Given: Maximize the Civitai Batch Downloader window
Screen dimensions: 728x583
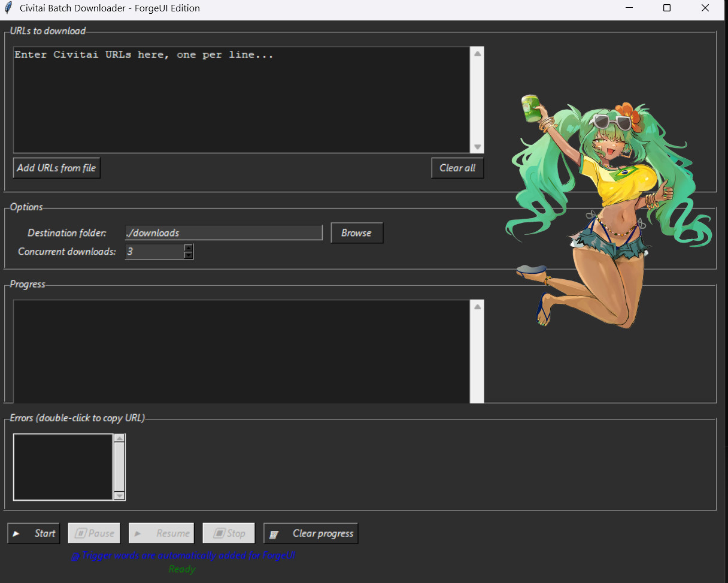Looking at the screenshot, I should (667, 8).
